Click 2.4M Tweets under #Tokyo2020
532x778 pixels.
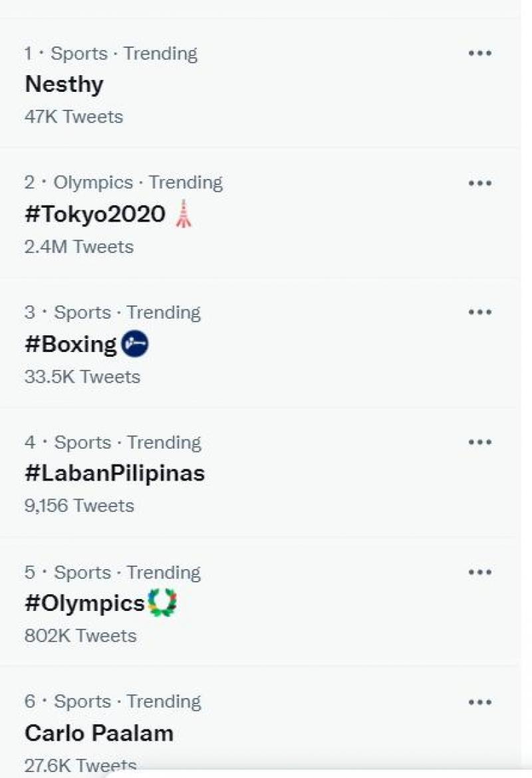tap(78, 246)
